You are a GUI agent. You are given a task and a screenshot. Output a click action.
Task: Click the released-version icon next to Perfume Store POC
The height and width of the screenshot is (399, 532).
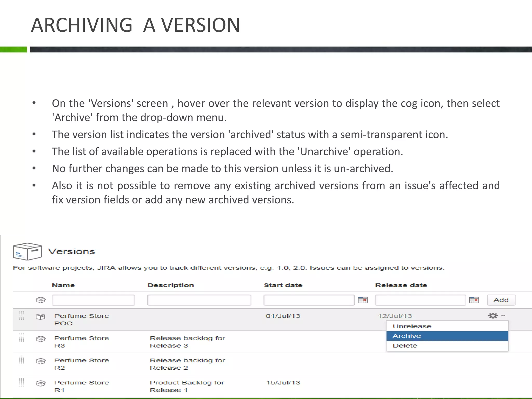click(x=41, y=317)
